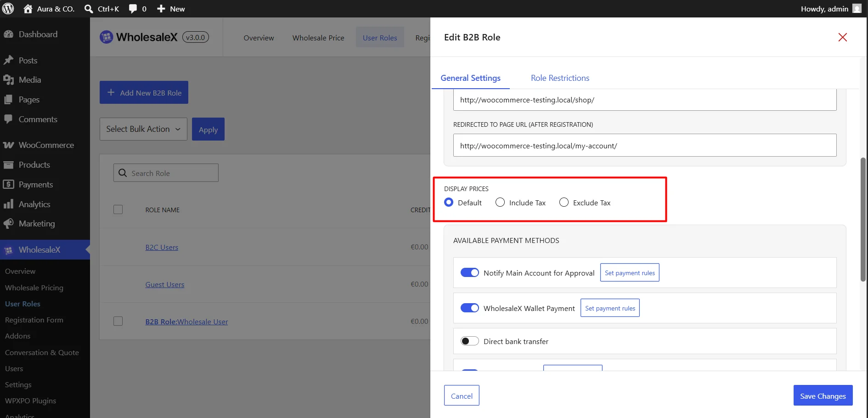Click the WholesaleX sidebar menu icon
The width and height of the screenshot is (868, 418).
point(8,250)
